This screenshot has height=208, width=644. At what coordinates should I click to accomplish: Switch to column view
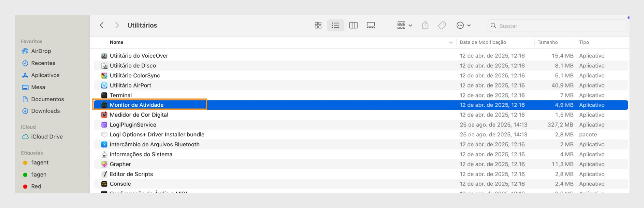click(x=353, y=25)
